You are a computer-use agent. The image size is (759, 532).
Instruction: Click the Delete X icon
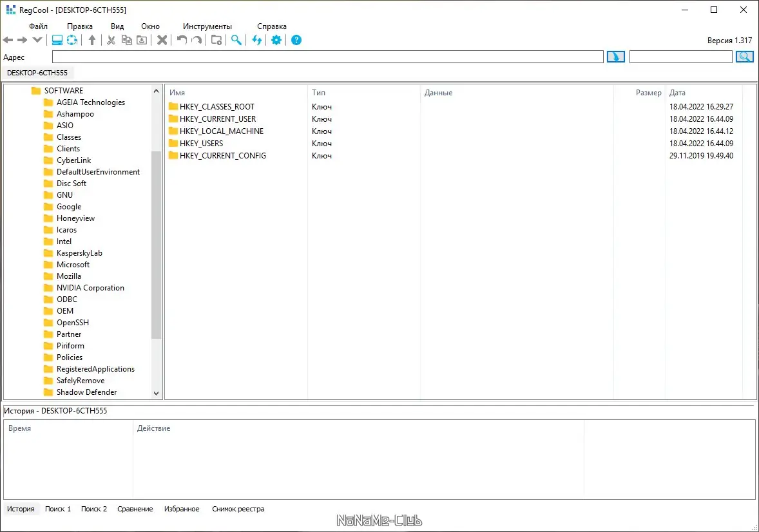(162, 40)
